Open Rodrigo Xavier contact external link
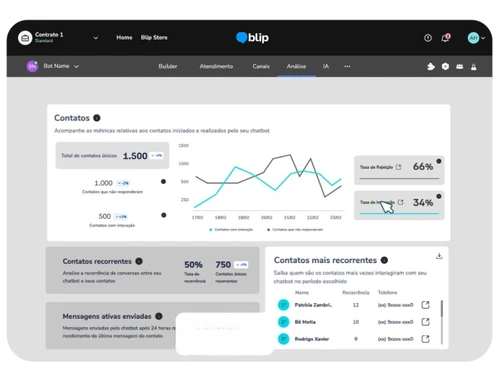The image size is (500, 375). pos(426,339)
